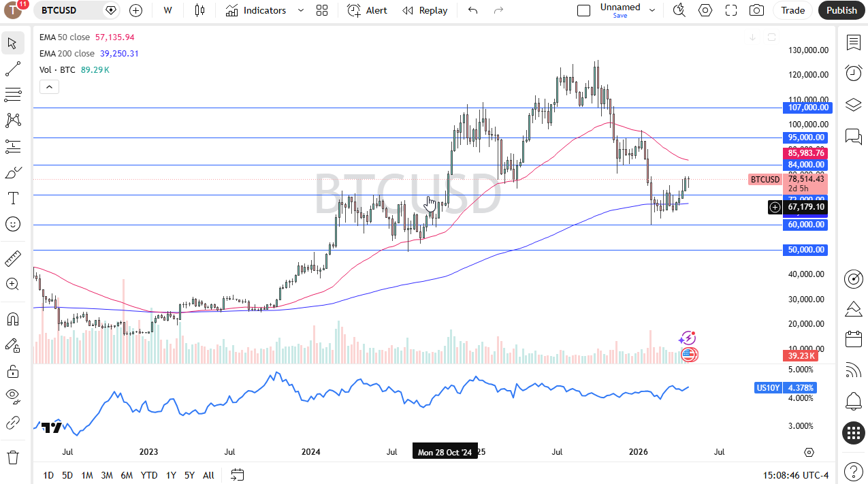This screenshot has height=484, width=868.
Task: Open the streams broadcast icon in sidebar
Action: click(853, 370)
